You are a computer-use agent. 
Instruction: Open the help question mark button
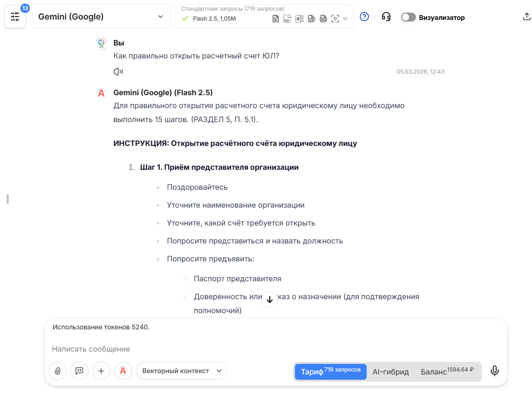[x=364, y=17]
